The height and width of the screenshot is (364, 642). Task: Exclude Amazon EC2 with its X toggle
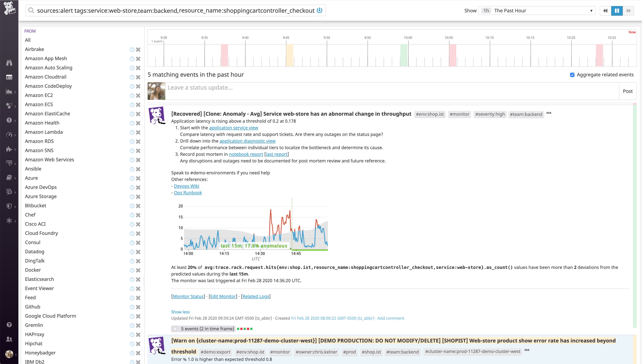pos(138,95)
